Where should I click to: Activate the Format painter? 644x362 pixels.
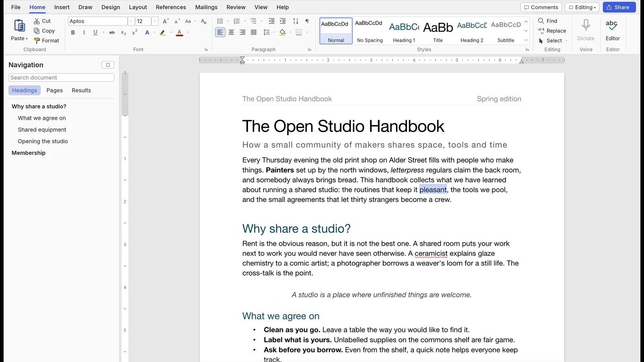(46, 41)
